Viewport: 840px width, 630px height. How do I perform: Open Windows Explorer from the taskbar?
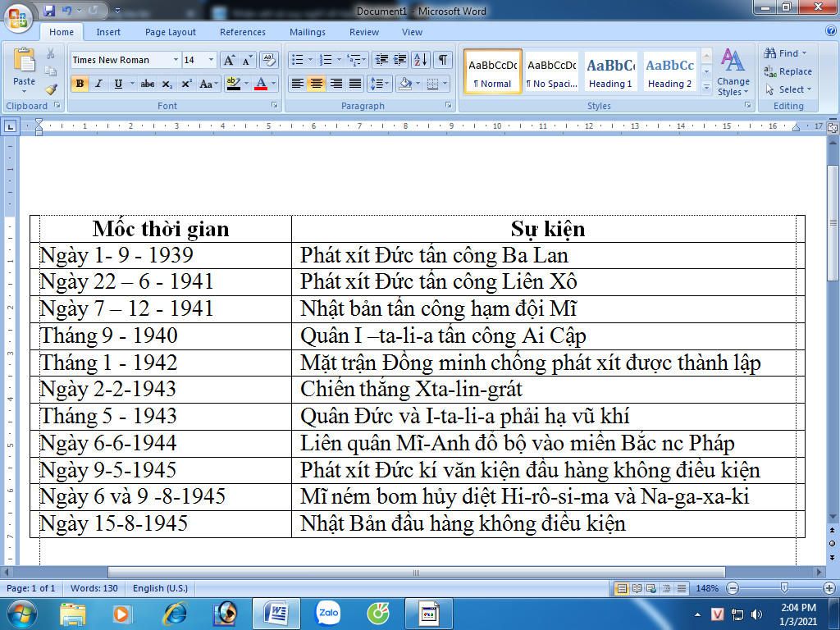click(x=73, y=614)
